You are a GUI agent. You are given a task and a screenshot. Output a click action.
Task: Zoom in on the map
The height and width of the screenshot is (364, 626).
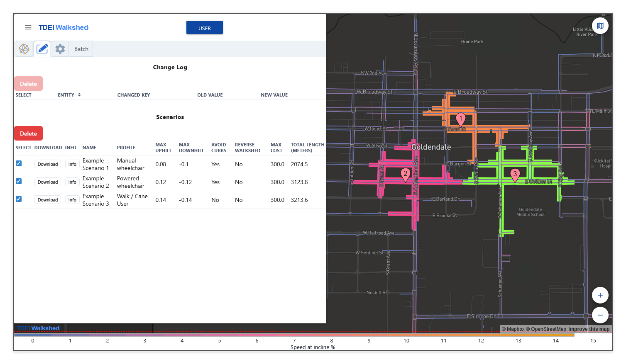pos(600,295)
